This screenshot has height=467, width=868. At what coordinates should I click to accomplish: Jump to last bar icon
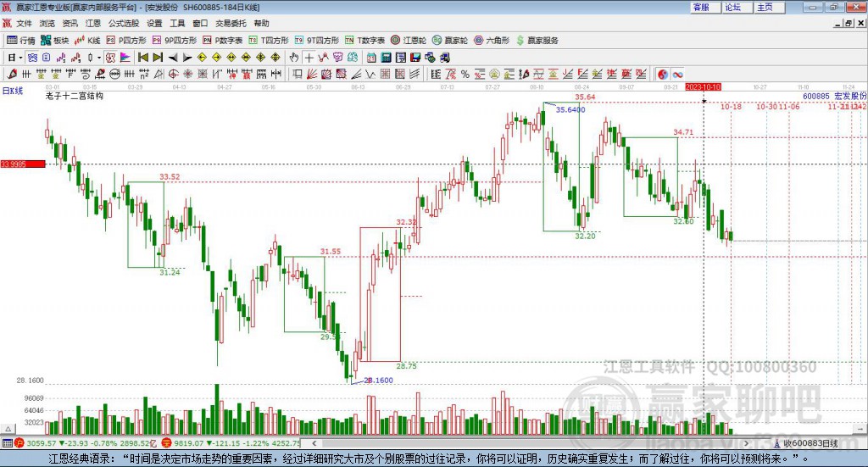point(158,58)
